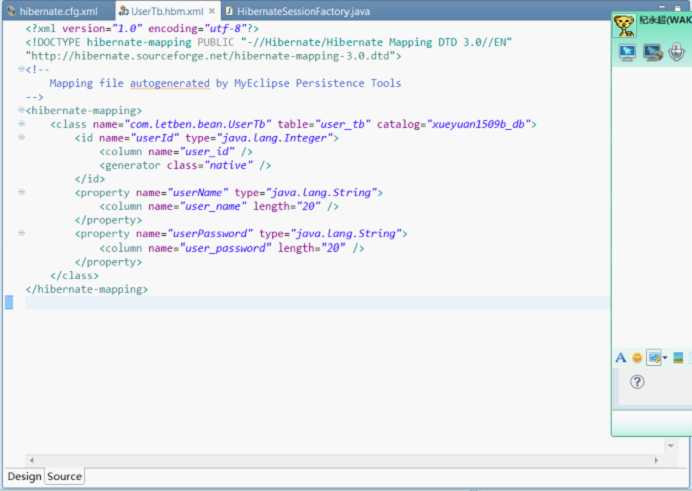Click the chat window's screenshot capture icon

(x=654, y=358)
